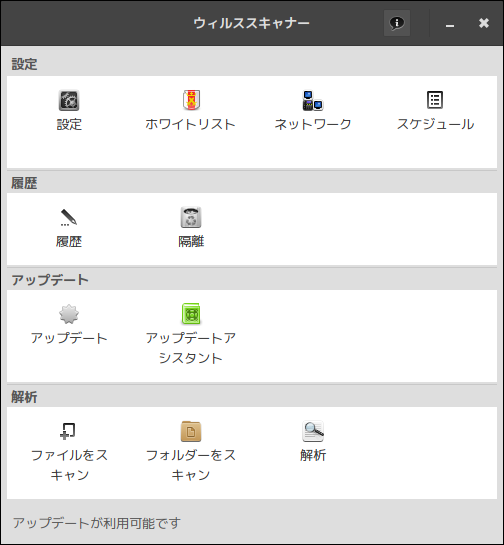Image resolution: width=504 pixels, height=545 pixels.
Task: Open the 解析 magnifying glass analysis icon
Action: pyautogui.click(x=313, y=431)
